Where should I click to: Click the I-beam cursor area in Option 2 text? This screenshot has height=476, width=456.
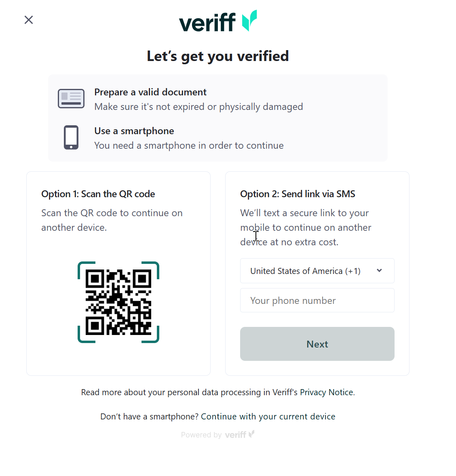tap(256, 236)
